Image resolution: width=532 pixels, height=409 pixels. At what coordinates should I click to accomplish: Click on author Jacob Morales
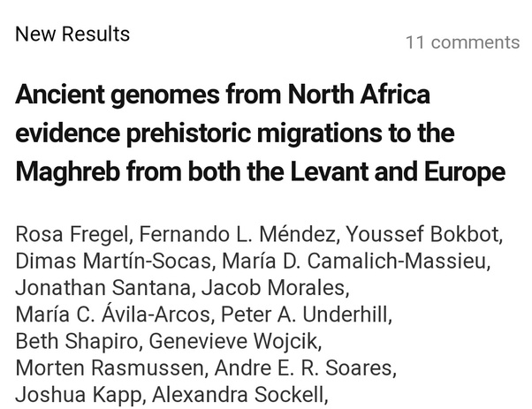(x=276, y=288)
